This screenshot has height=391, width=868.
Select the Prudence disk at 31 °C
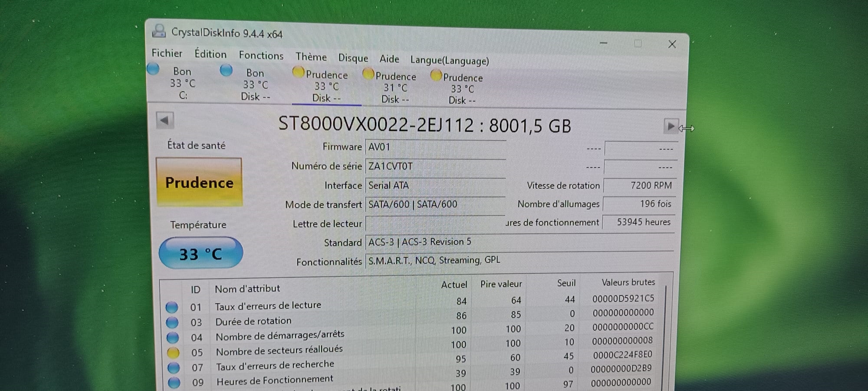point(395,88)
